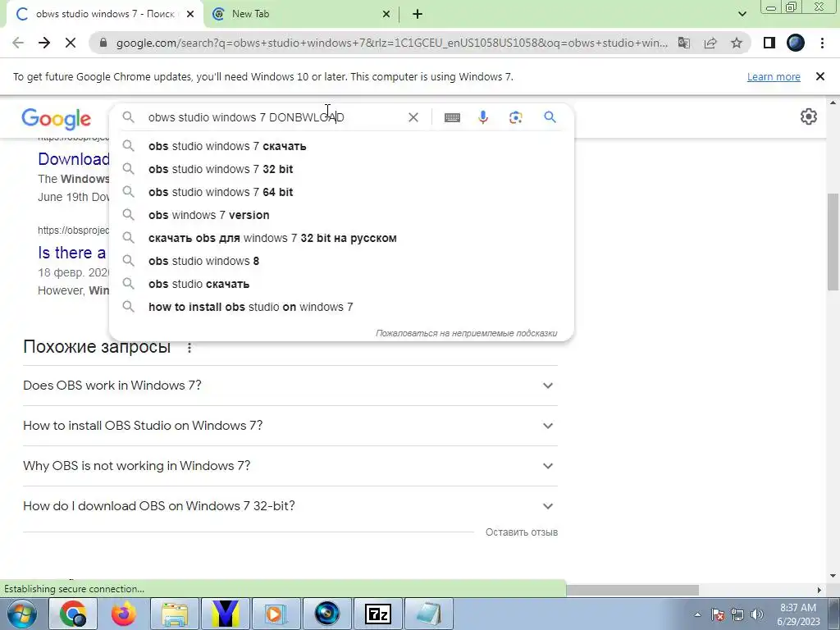Select suggestion 'obs windows 7 version'
This screenshot has width=840, height=630.
coord(341,216)
